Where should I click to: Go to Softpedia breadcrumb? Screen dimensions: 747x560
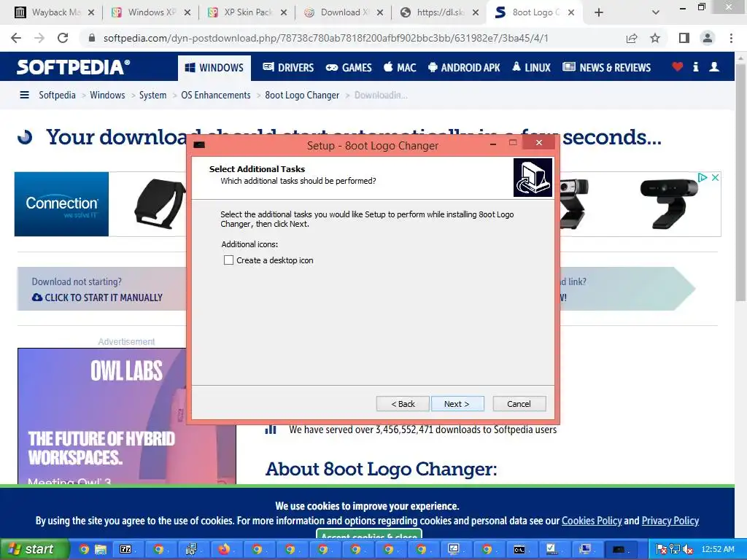point(57,96)
